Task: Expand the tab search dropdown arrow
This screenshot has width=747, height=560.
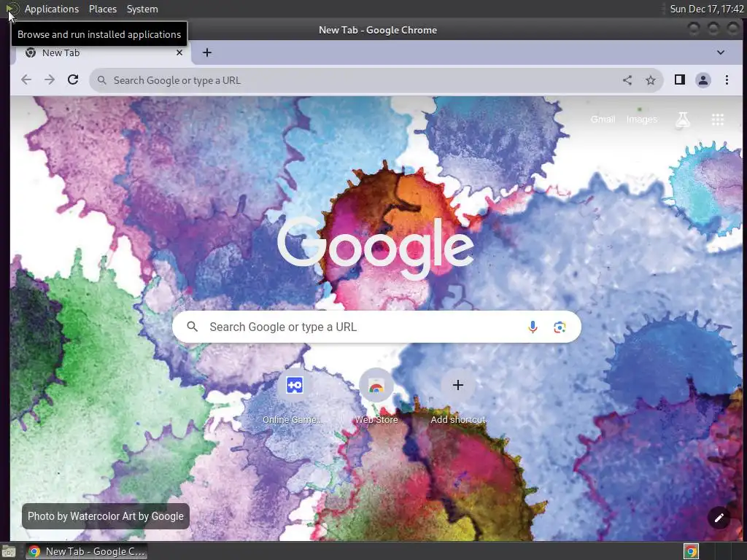Action: pyautogui.click(x=720, y=52)
